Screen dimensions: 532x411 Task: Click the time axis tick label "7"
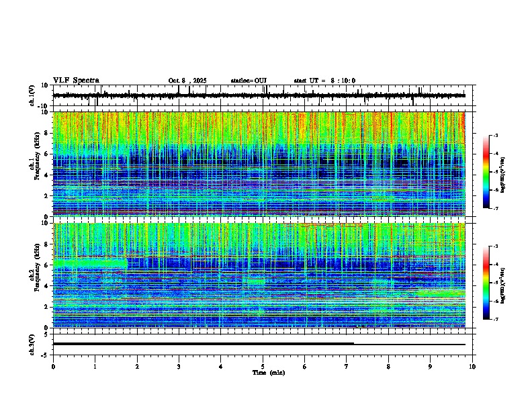[347, 367]
